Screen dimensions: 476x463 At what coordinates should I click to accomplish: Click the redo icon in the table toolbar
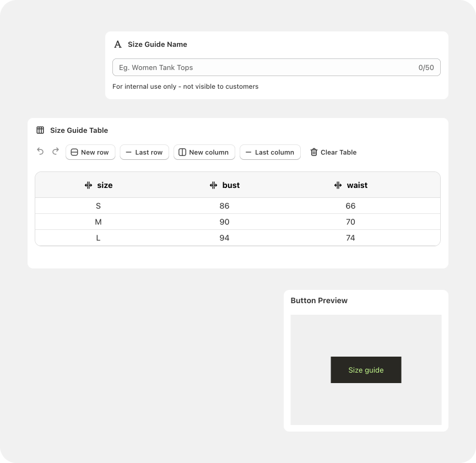pos(55,152)
